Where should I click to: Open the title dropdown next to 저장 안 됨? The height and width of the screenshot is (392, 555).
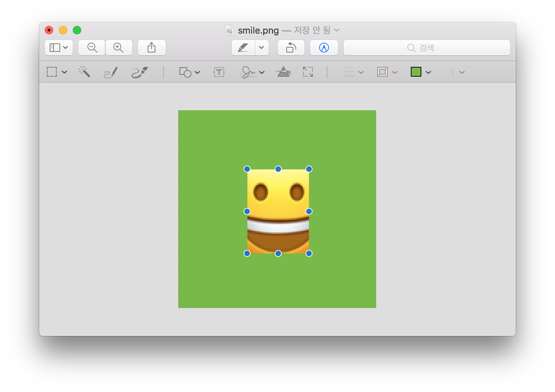point(337,30)
